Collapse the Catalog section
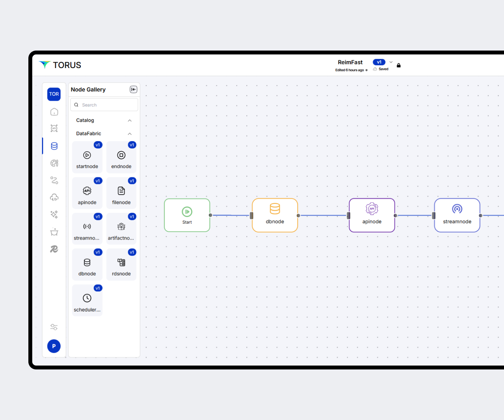 coord(130,120)
